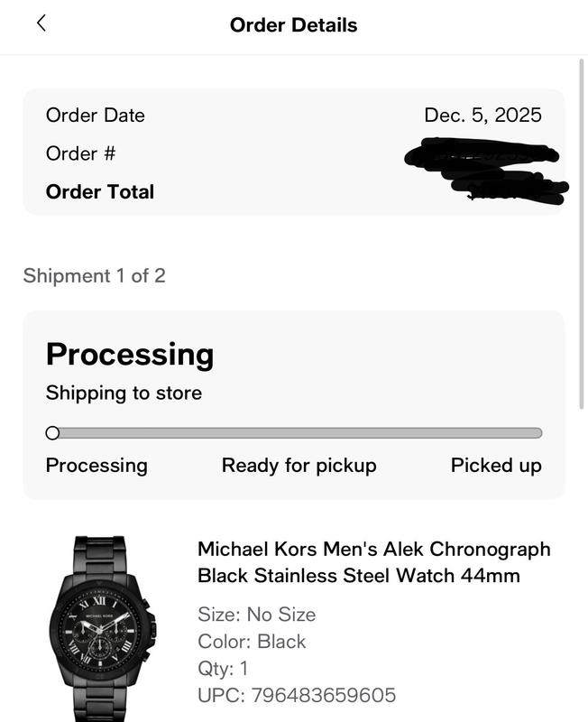Image resolution: width=588 pixels, height=722 pixels.
Task: Click the redacted order number value
Action: pyautogui.click(x=482, y=154)
